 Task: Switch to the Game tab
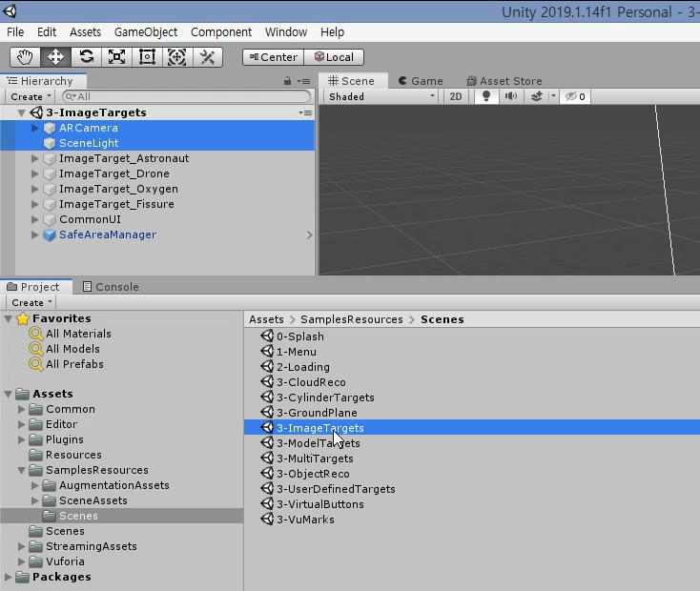coord(421,81)
